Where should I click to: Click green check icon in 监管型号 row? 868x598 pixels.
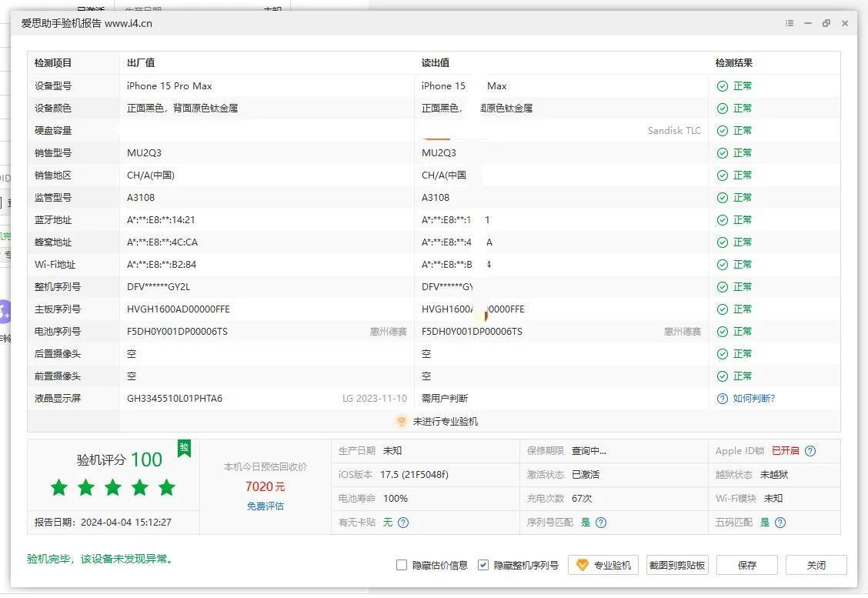723,198
